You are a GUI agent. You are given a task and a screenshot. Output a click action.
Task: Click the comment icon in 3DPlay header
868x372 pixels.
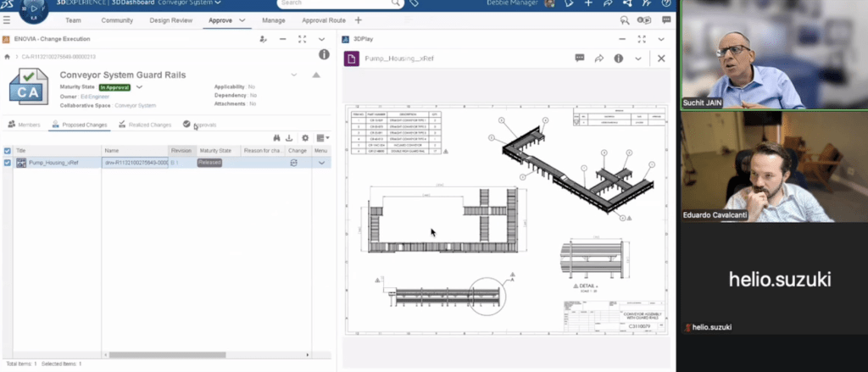580,58
